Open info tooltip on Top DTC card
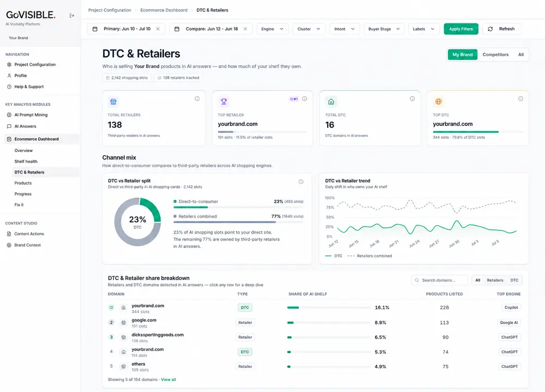Viewport: 545px width, 392px height. (520, 99)
